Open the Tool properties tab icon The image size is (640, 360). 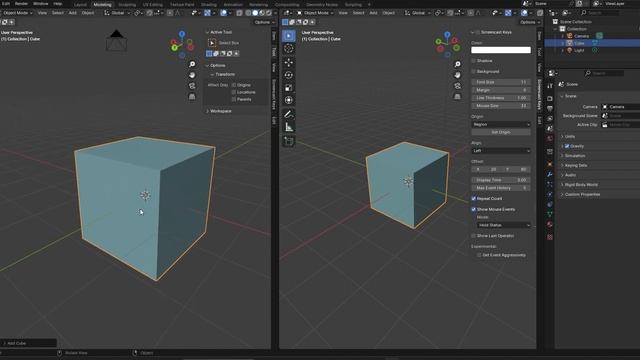click(550, 86)
